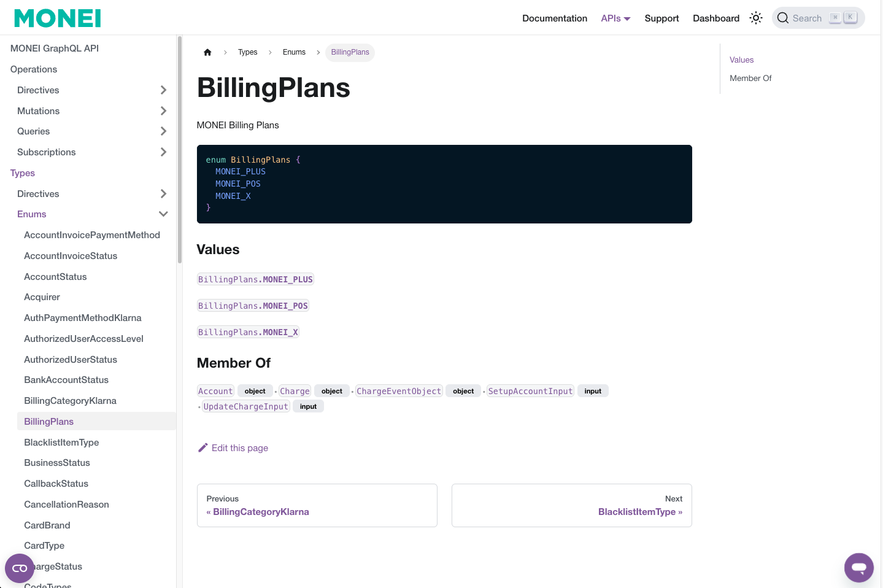Screen dimensions: 883x588
Task: Expand Directives under Operations
Action: [163, 90]
